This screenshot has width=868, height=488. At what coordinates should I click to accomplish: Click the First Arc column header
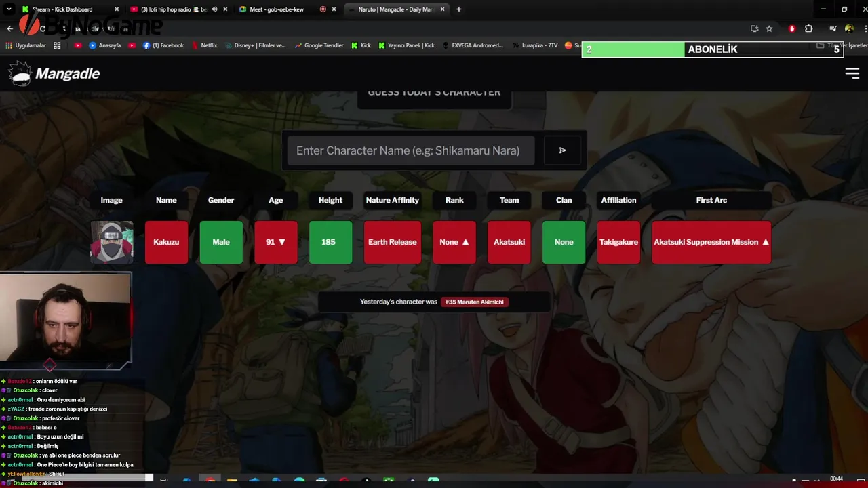711,200
